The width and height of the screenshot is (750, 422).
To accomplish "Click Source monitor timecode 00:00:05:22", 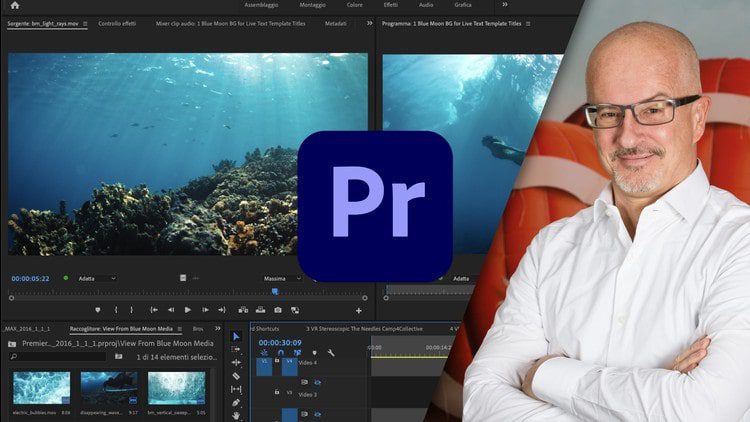I will [x=30, y=278].
